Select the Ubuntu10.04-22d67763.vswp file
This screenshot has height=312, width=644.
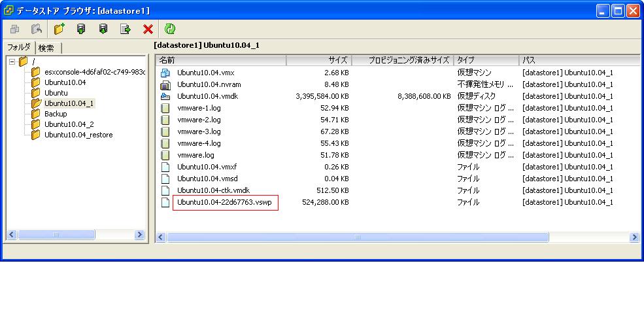225,203
